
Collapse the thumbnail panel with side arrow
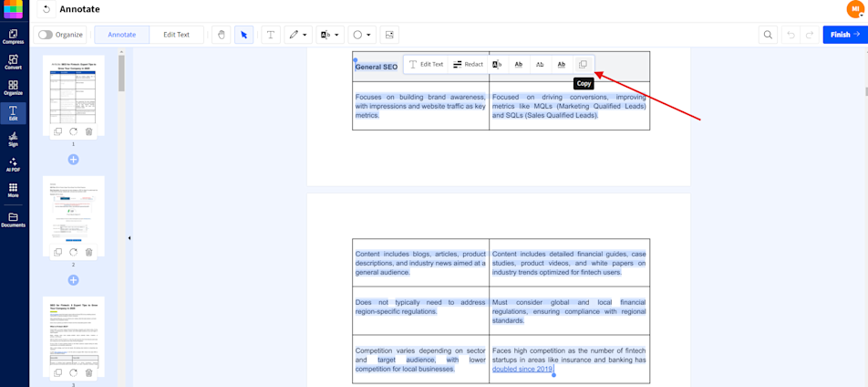point(129,238)
